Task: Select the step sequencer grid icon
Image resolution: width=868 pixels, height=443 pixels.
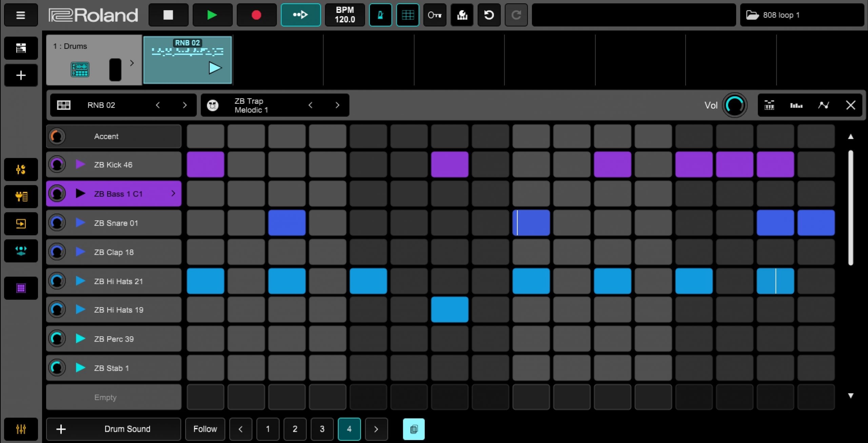Action: [408, 15]
